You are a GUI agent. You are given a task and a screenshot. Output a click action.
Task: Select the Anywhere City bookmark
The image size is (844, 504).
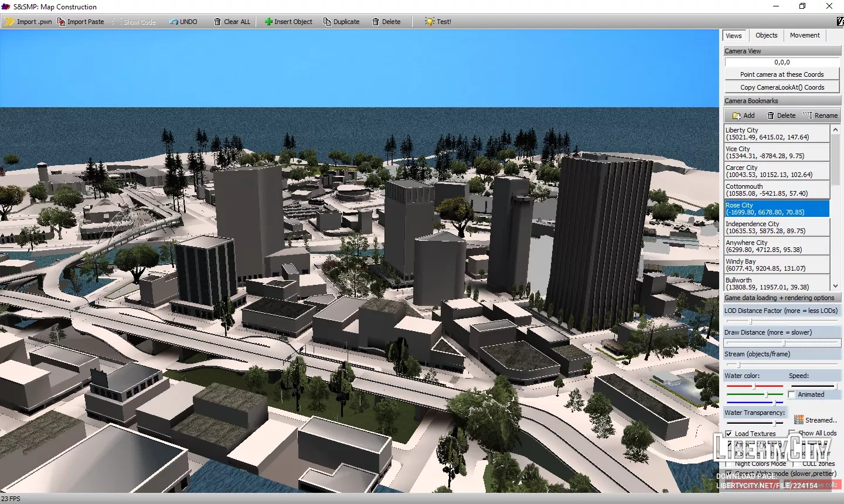[777, 246]
